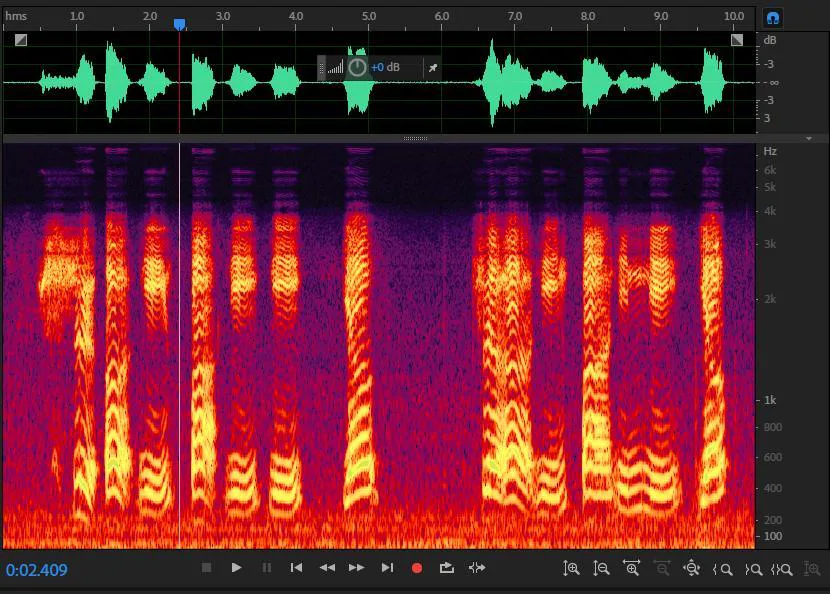Click 5.0 on the time ruler

click(369, 16)
